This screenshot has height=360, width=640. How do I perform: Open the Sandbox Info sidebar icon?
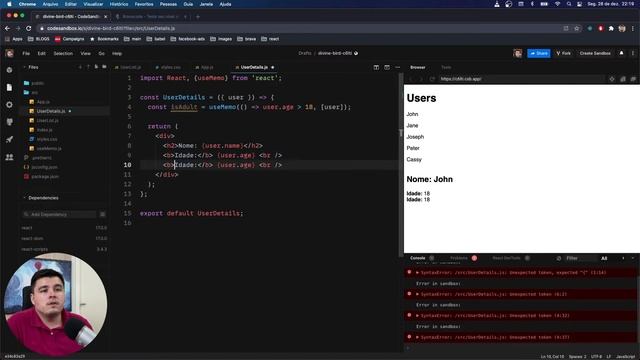9,70
